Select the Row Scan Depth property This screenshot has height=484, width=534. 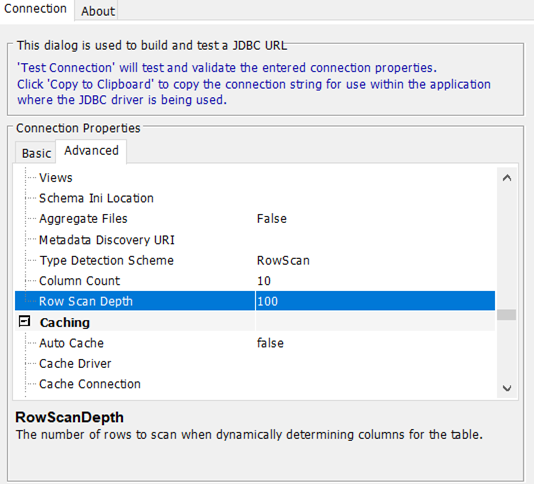(136, 301)
